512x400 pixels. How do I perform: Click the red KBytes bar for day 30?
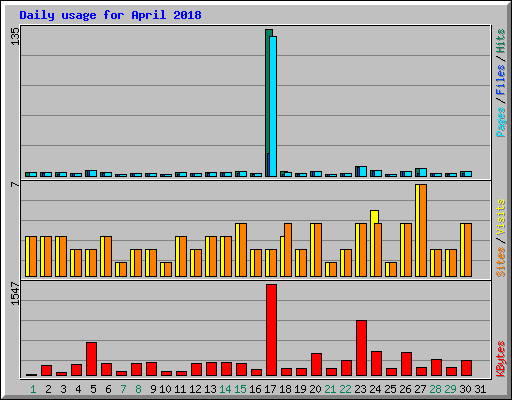(466, 368)
